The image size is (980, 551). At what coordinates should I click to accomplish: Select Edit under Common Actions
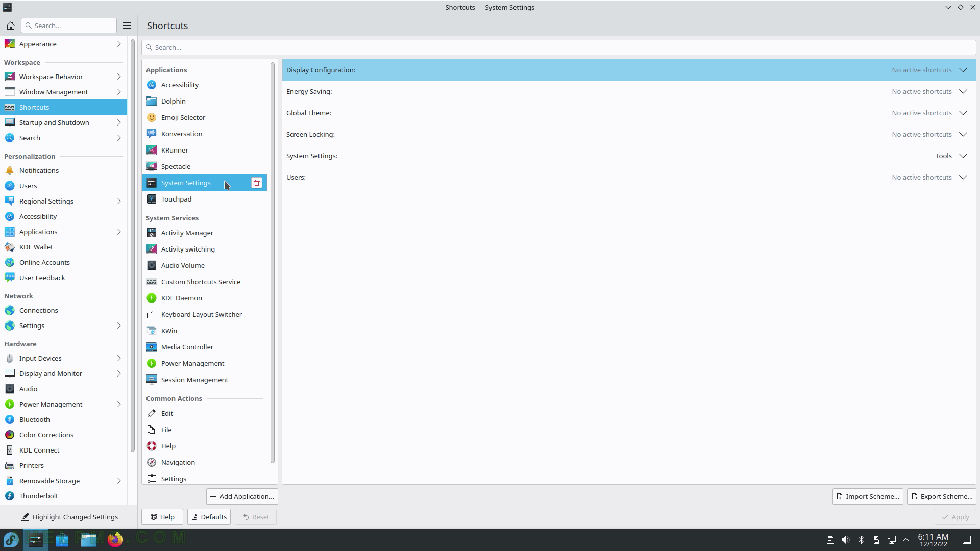click(204, 413)
